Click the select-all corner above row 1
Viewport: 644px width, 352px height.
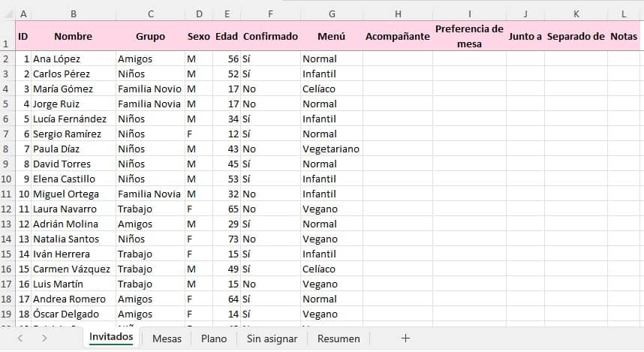click(8, 14)
